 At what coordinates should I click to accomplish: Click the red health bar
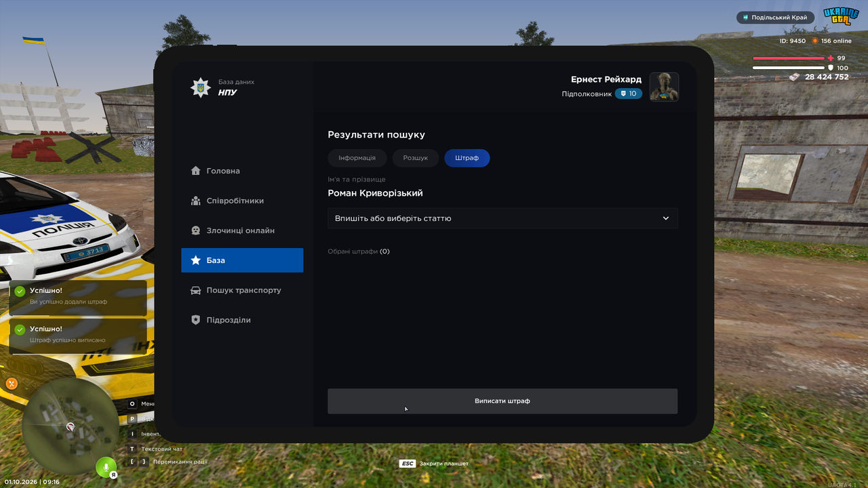pyautogui.click(x=789, y=58)
